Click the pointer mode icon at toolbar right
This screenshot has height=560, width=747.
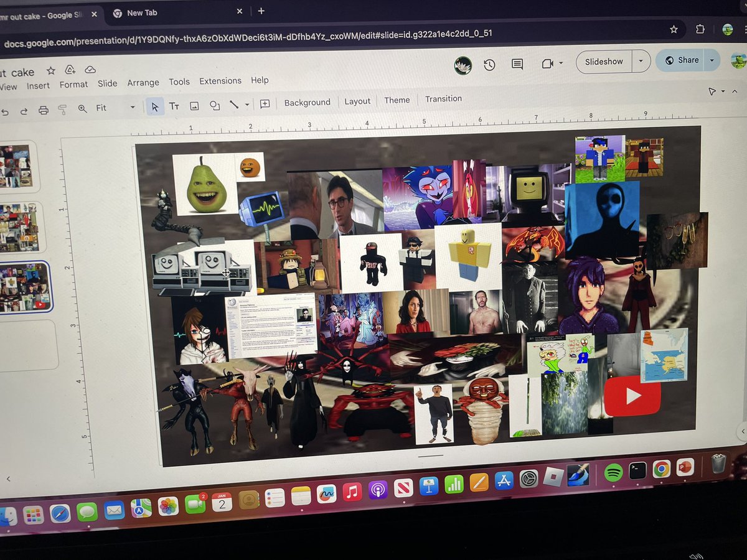(712, 91)
